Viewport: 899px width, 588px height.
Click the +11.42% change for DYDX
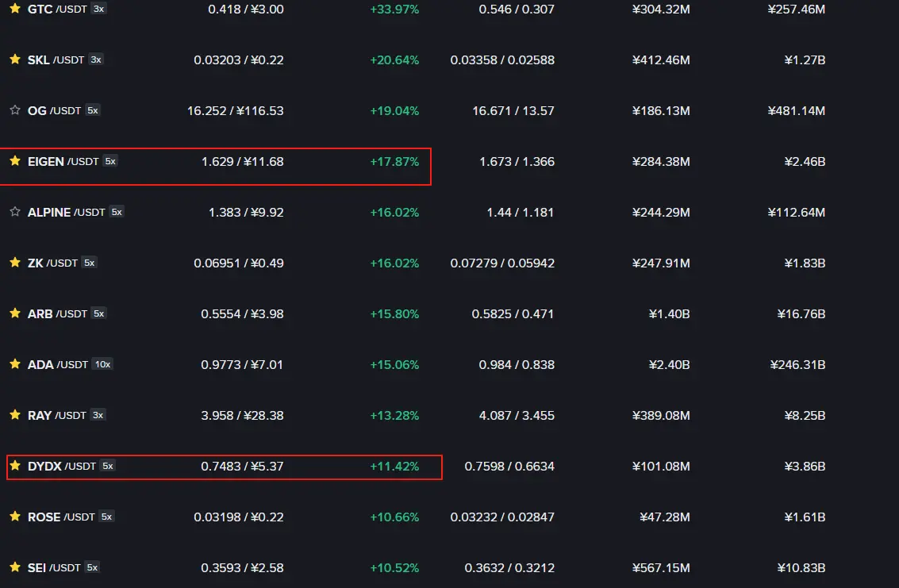click(x=394, y=467)
